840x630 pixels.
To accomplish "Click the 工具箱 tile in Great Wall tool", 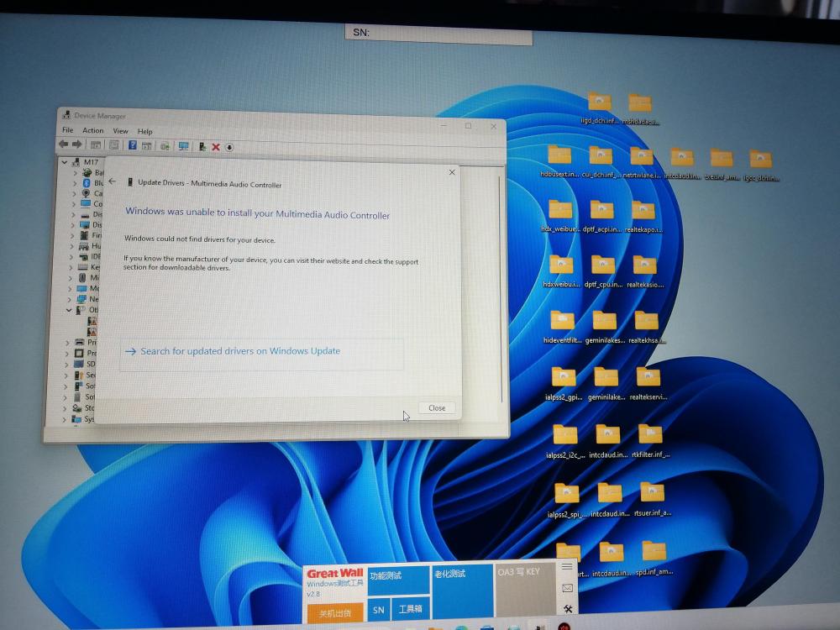I will [x=411, y=609].
